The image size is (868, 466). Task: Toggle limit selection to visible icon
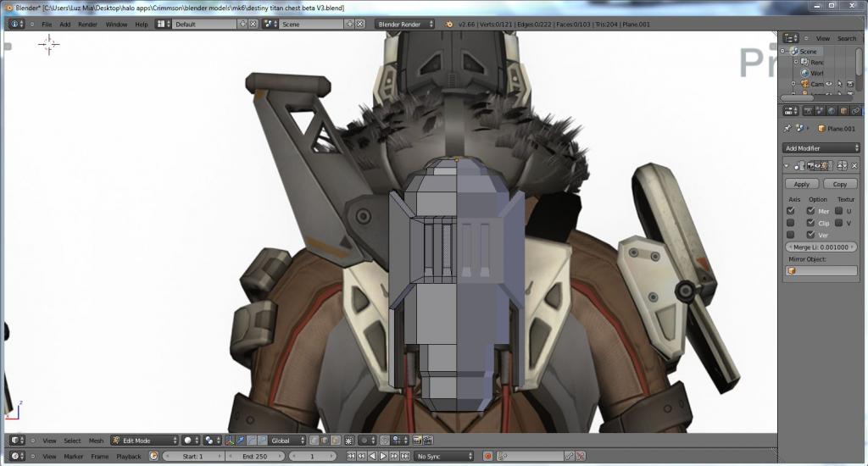[348, 441]
